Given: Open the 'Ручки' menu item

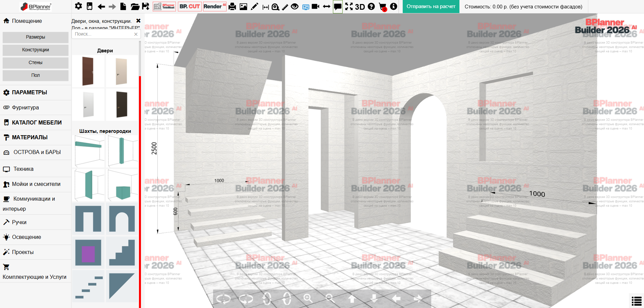Looking at the screenshot, I should pos(36,222).
